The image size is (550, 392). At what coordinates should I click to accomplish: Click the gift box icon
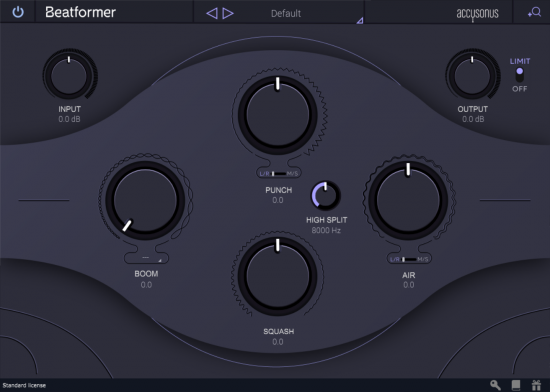point(536,385)
